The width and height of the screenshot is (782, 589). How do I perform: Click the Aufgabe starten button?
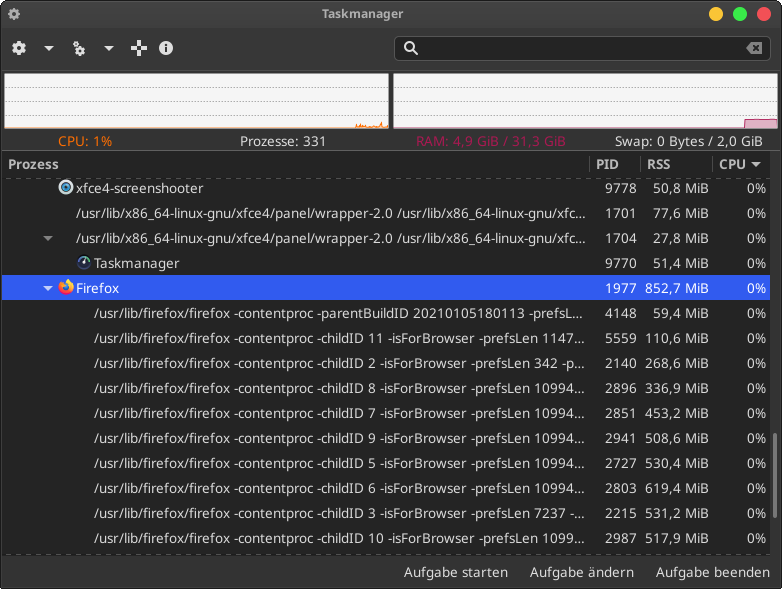[456, 572]
